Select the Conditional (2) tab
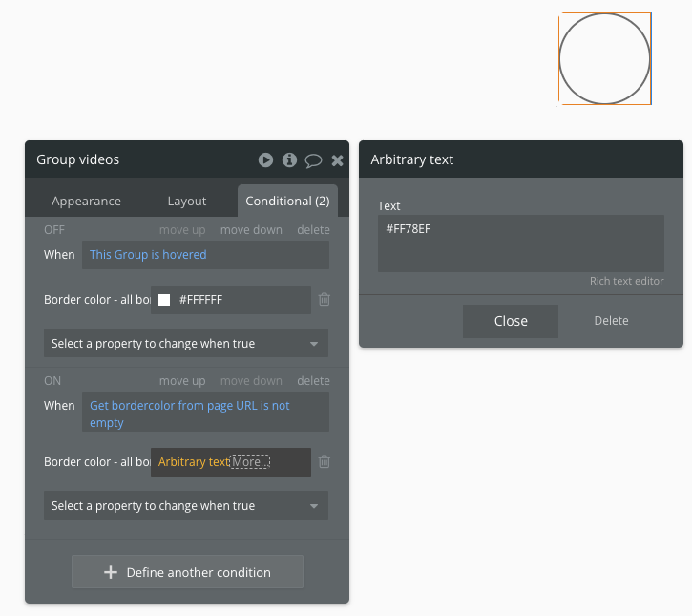Screen dimensions: 692x616 pos(287,202)
